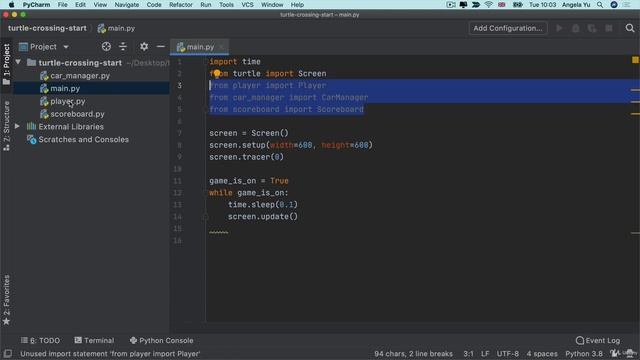Click the Run play icon in toolbar

(x=559, y=28)
